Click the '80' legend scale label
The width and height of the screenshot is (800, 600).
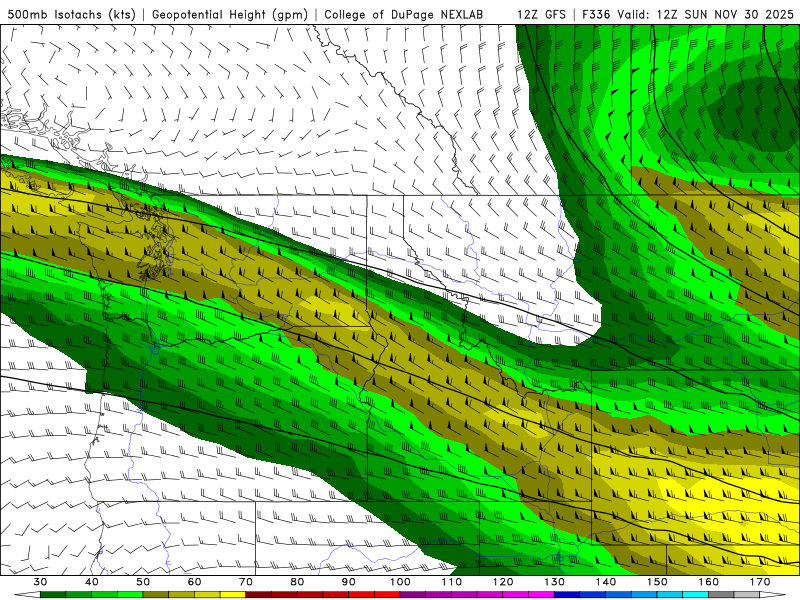(297, 582)
